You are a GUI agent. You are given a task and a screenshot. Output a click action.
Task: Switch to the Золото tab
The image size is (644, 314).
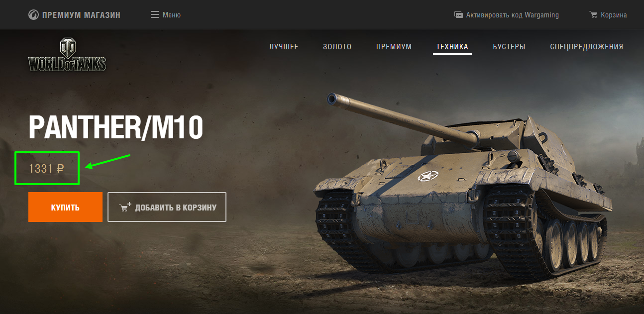337,47
